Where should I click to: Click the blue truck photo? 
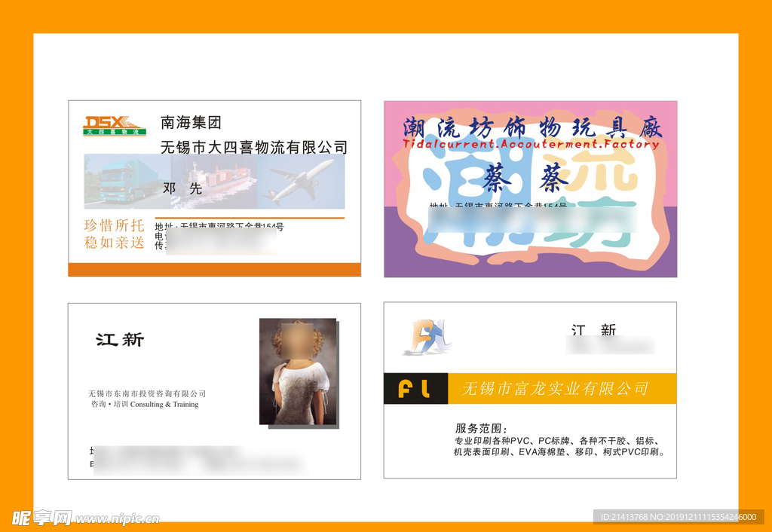pos(127,182)
